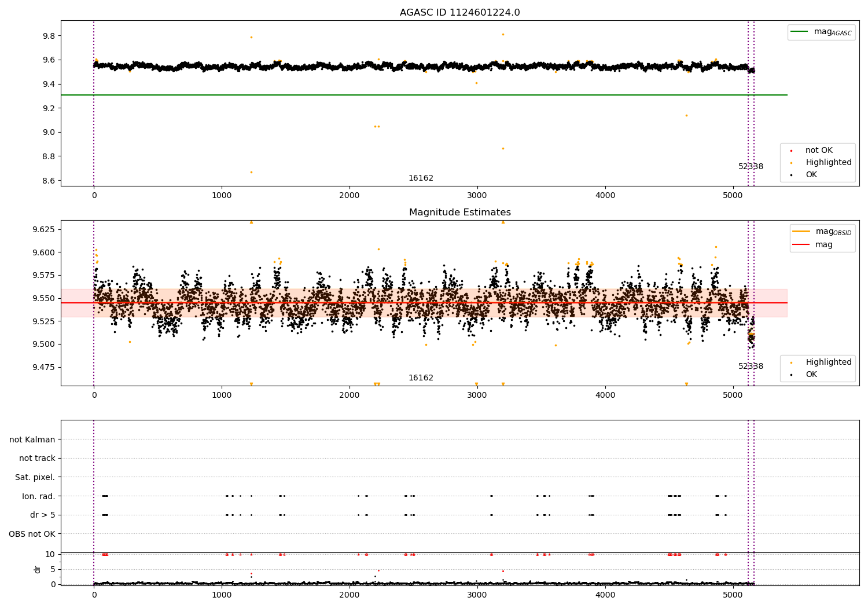Click the 'dr > 5' row label
The image size is (868, 608).
[43, 515]
